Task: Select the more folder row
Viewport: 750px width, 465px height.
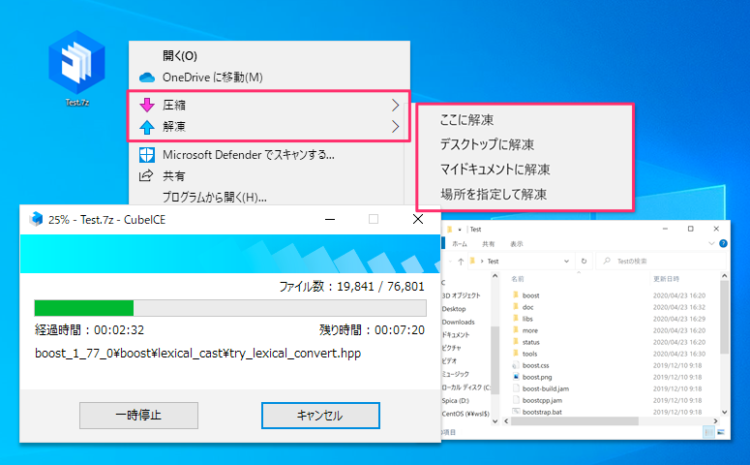Action: coord(608,331)
